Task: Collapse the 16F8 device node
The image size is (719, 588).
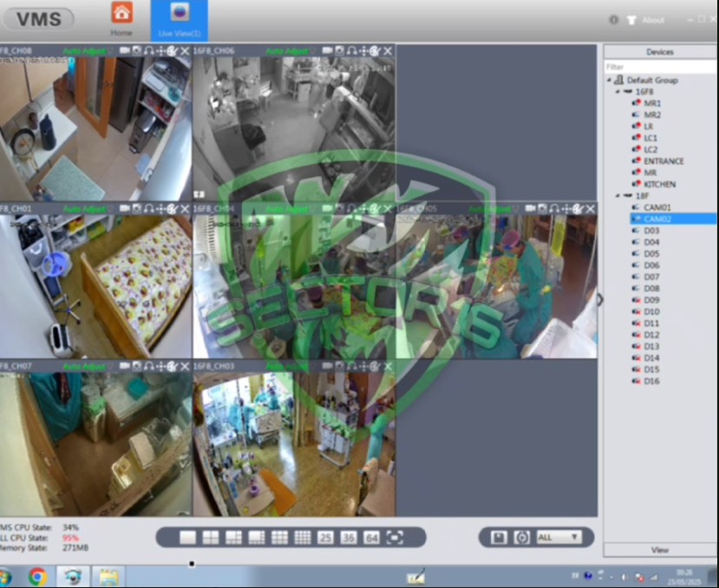Action: [618, 91]
